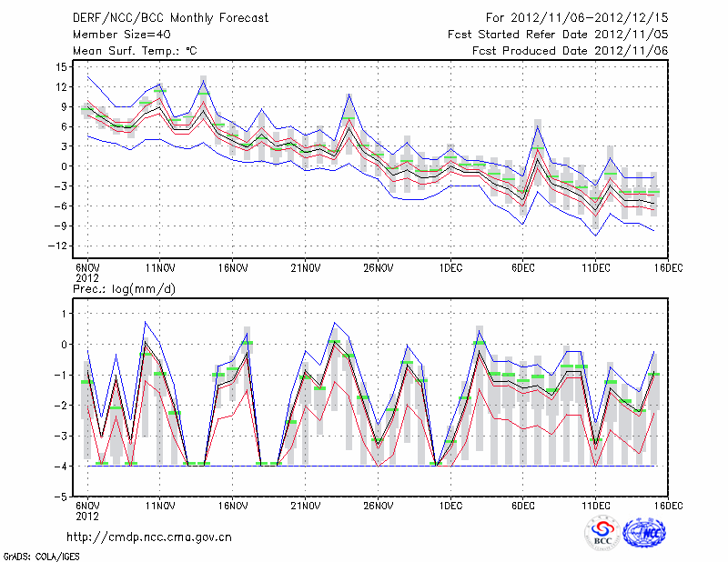Click the 16DEC tick label under precipitation chart

pos(667,505)
